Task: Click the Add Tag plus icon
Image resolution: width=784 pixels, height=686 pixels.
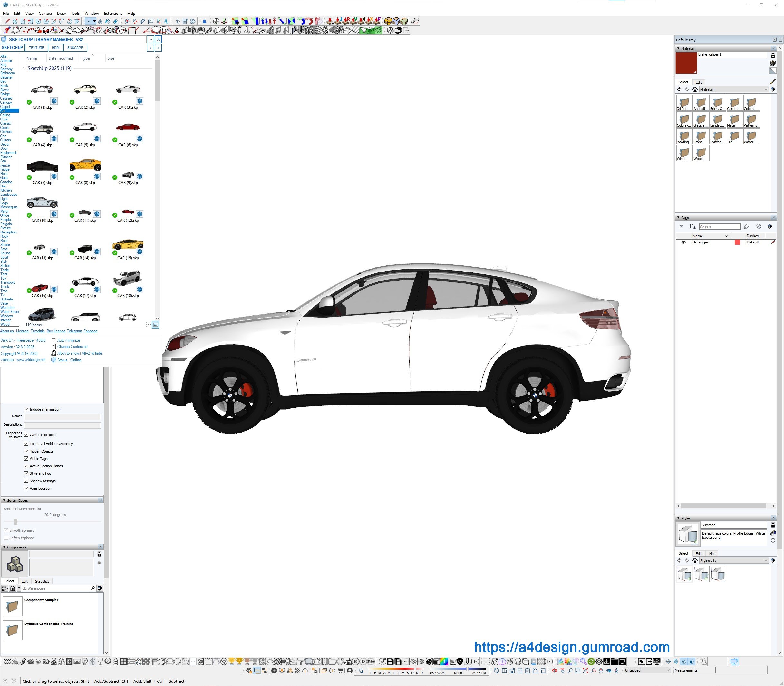Action: (681, 227)
